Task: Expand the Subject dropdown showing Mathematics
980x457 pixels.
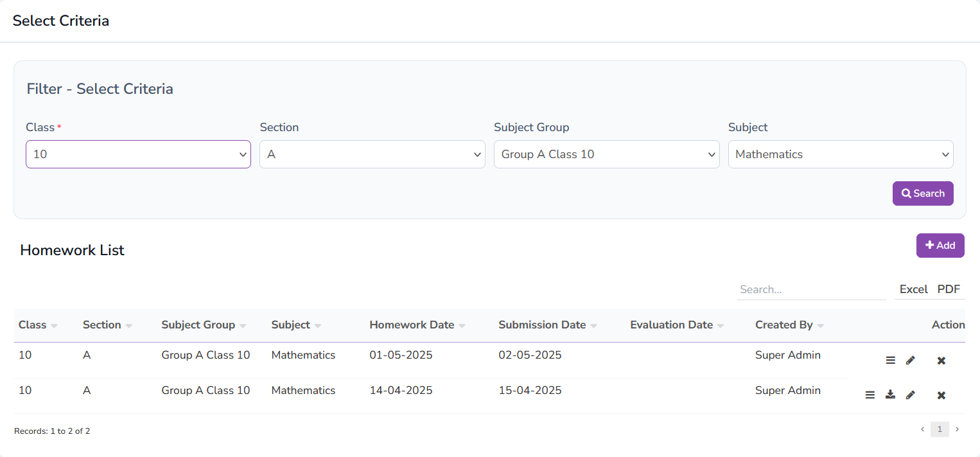Action: (x=840, y=154)
